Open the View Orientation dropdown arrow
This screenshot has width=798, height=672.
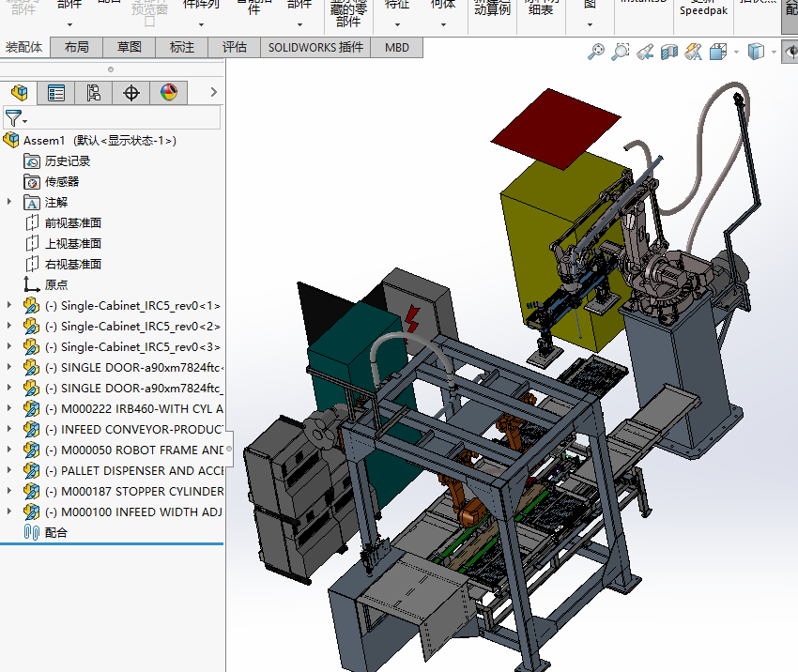(736, 53)
